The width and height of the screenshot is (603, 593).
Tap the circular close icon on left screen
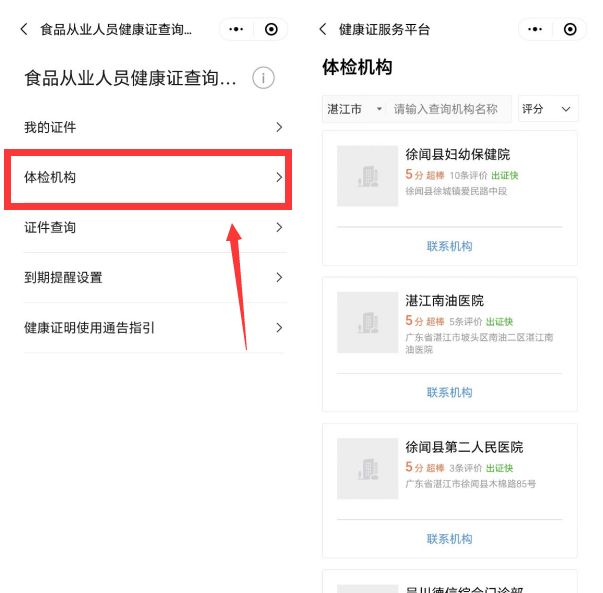point(271,30)
